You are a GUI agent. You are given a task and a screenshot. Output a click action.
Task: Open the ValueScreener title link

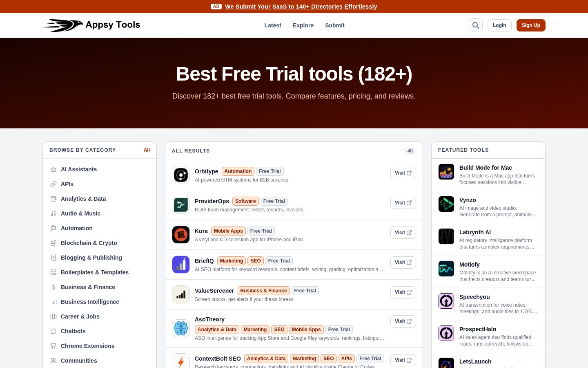[x=214, y=291]
